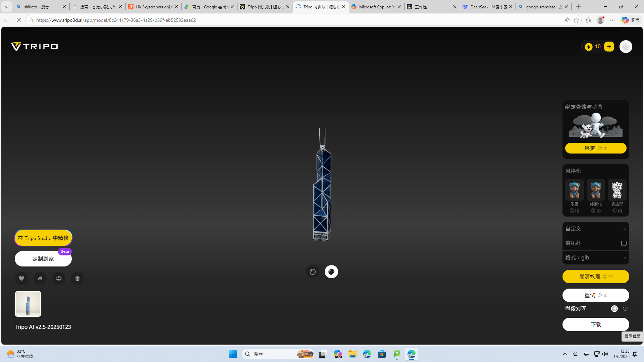Click the 绑定 rigging button
This screenshot has height=362, width=644.
coord(596,148)
